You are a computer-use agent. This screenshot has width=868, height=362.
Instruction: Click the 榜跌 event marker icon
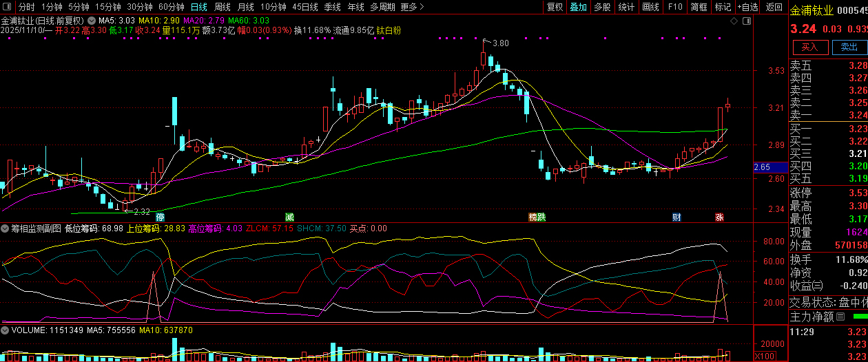point(537,217)
